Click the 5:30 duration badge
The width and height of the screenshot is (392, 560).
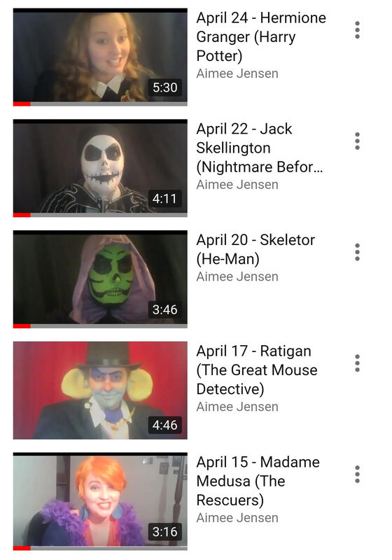click(165, 87)
